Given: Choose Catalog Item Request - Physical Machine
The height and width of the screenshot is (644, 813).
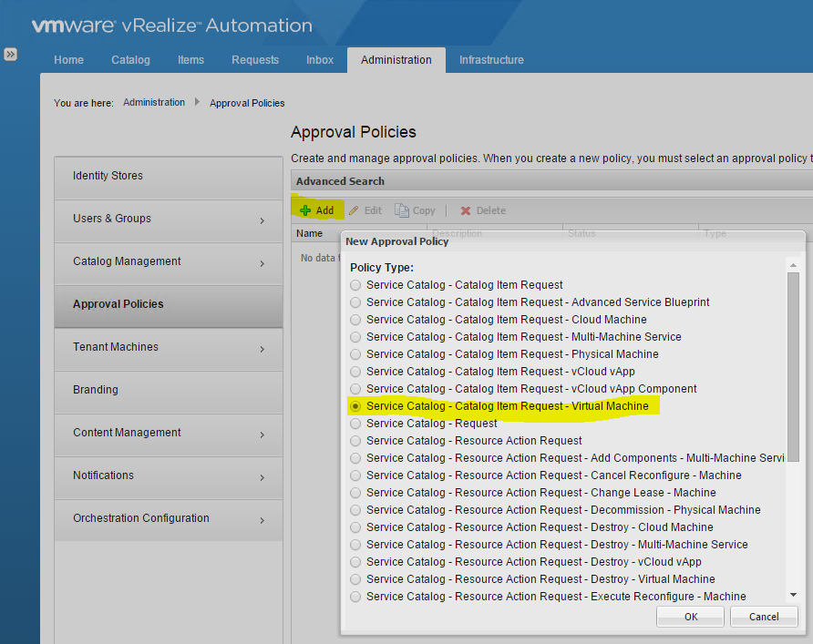Looking at the screenshot, I should point(355,354).
